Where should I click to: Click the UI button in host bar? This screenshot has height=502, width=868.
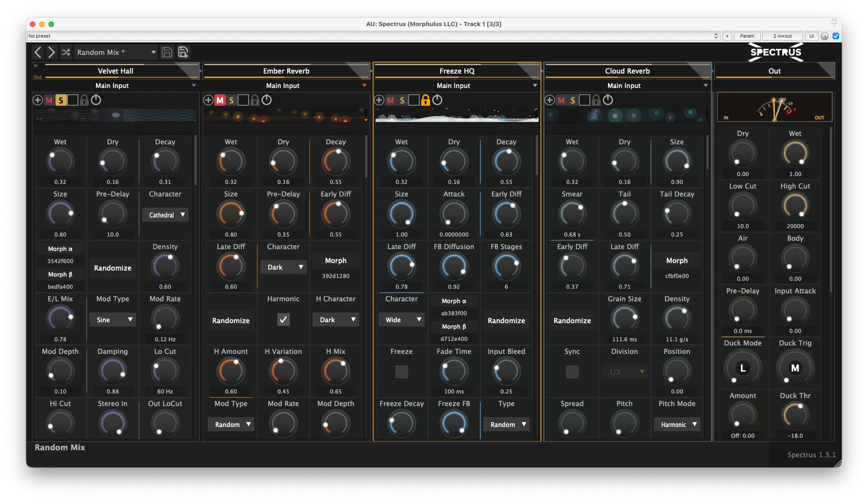[812, 36]
